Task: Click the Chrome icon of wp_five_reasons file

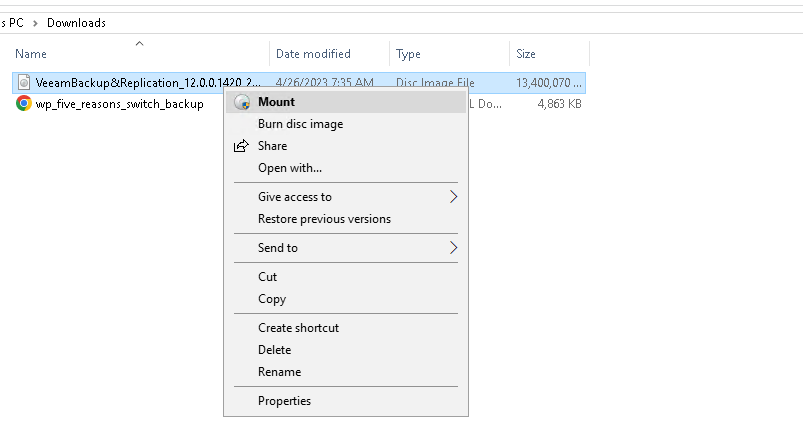Action: tap(24, 103)
